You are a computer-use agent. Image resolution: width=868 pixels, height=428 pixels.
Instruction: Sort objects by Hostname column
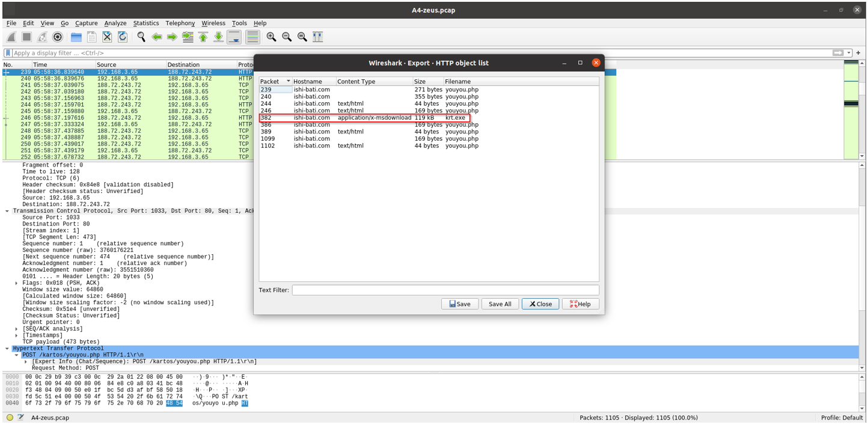[314, 81]
